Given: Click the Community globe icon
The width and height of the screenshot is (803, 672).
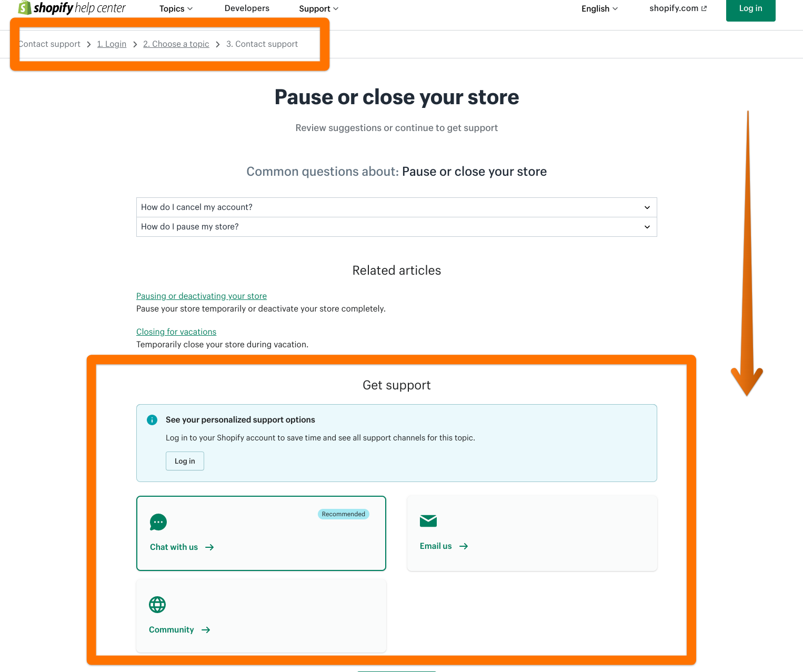Looking at the screenshot, I should click(x=157, y=605).
